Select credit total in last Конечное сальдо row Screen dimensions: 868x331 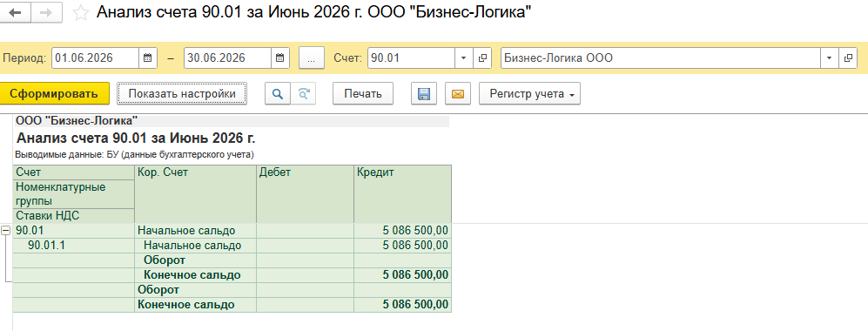402,305
